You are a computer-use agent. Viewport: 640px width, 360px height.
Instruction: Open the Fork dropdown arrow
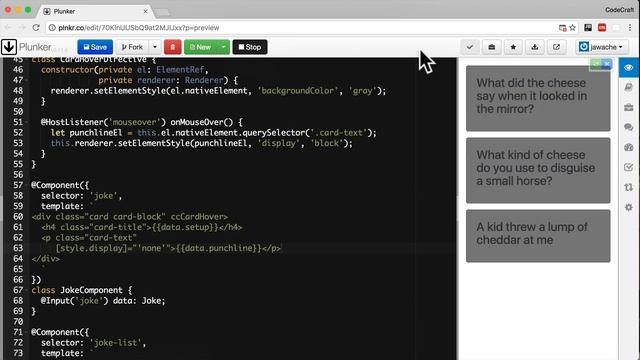[x=155, y=47]
